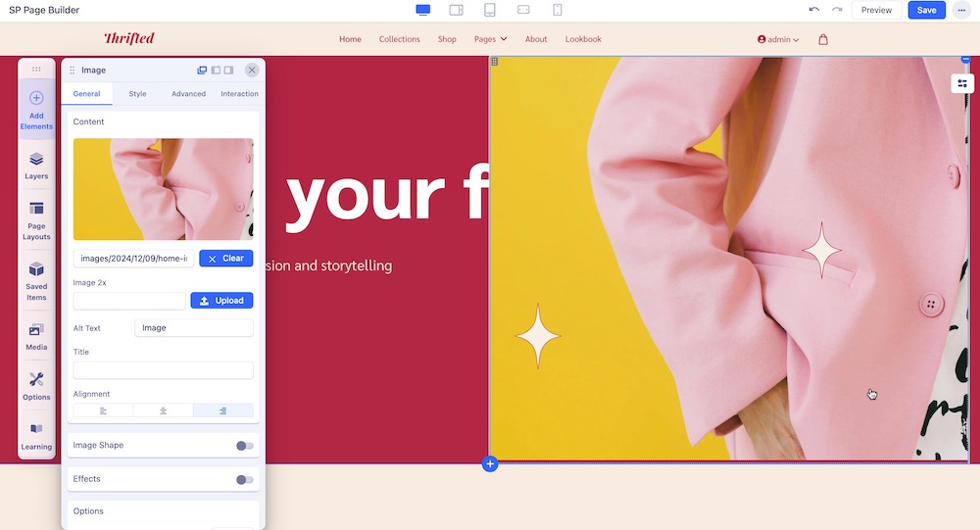
Task: Expand the Pages navigation dropdown
Action: click(490, 39)
